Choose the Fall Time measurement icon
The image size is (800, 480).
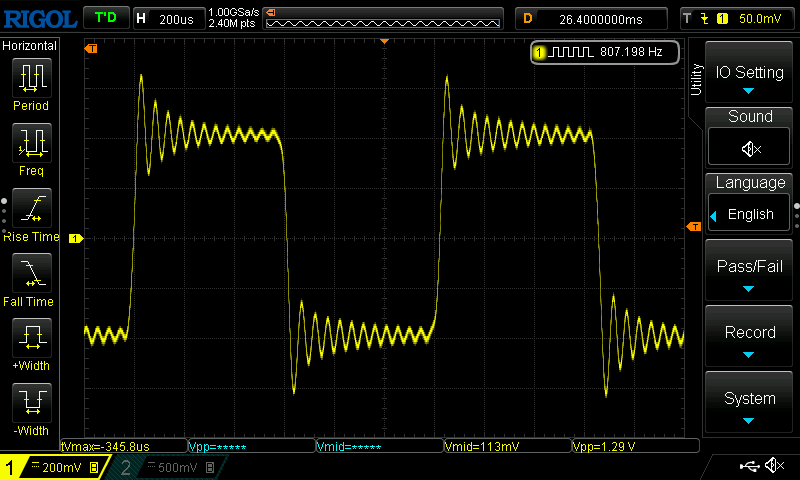pyautogui.click(x=32, y=273)
